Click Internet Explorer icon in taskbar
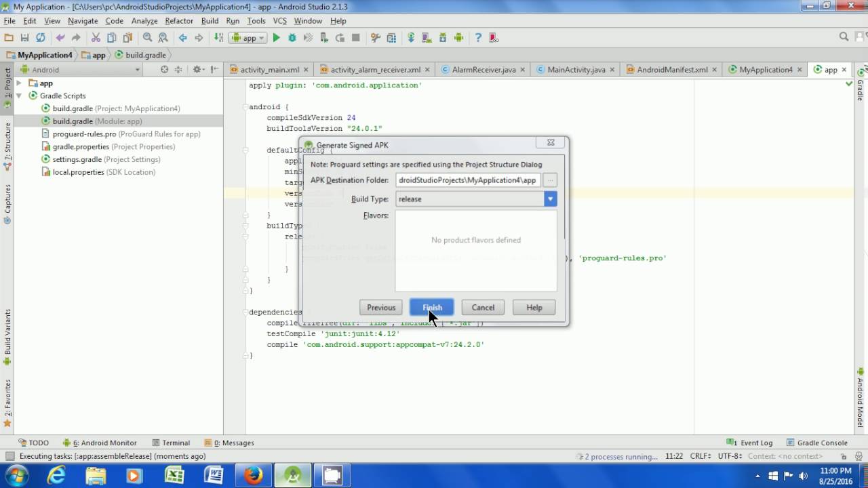 [x=56, y=476]
